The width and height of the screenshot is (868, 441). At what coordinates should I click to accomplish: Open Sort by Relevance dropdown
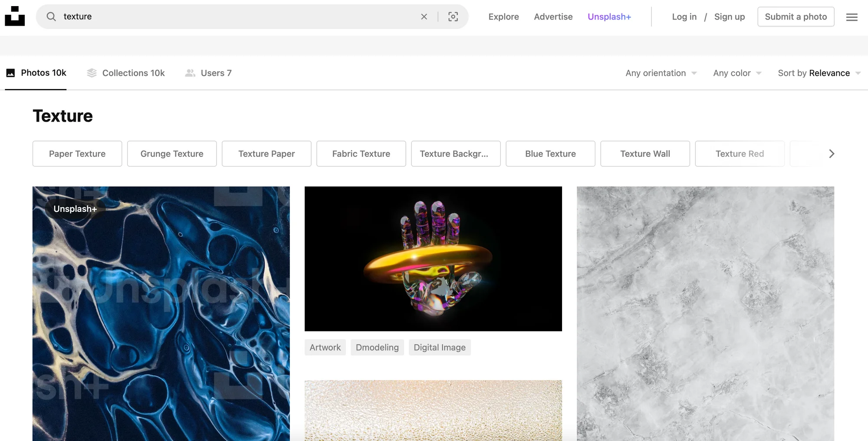819,73
